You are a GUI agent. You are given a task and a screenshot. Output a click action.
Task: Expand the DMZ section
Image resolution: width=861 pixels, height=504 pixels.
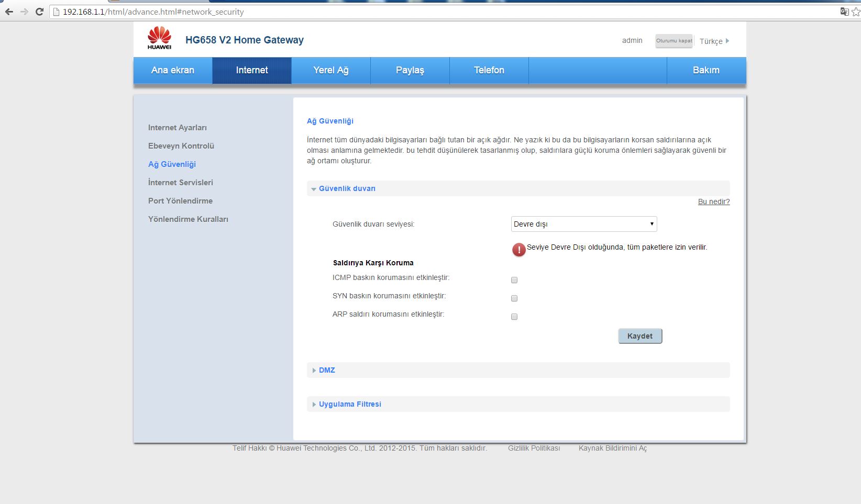[x=327, y=370]
